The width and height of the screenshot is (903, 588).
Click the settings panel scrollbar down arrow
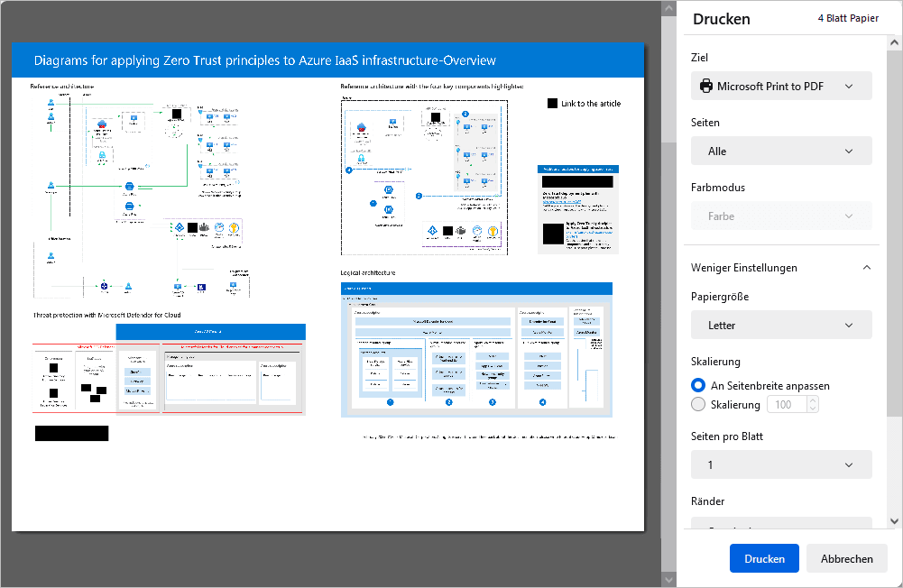894,521
